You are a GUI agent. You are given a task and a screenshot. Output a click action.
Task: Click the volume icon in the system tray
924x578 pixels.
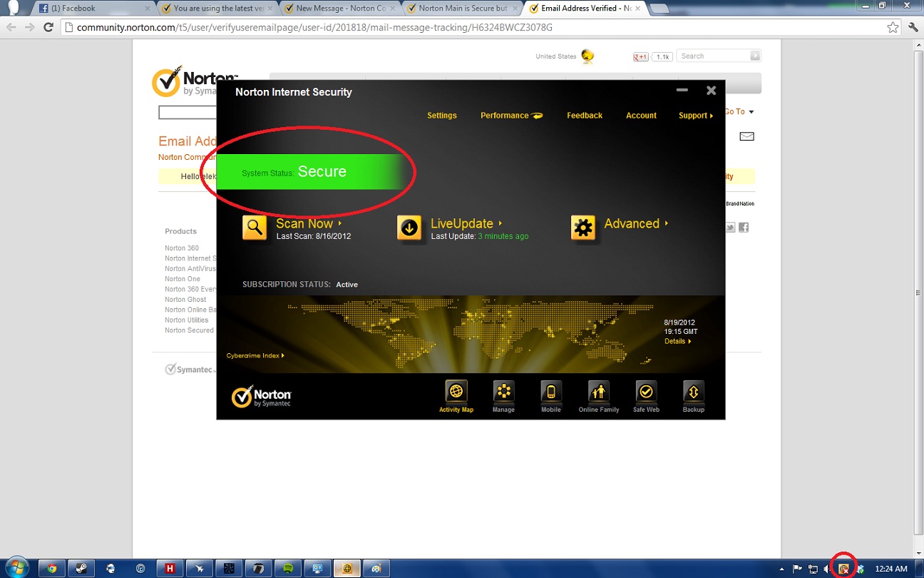pos(827,569)
